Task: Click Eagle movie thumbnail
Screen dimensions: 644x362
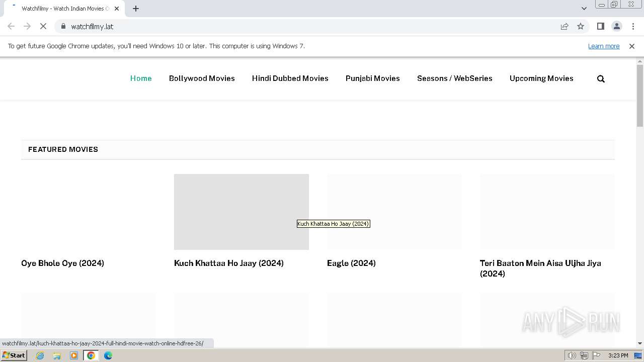Action: point(394,212)
